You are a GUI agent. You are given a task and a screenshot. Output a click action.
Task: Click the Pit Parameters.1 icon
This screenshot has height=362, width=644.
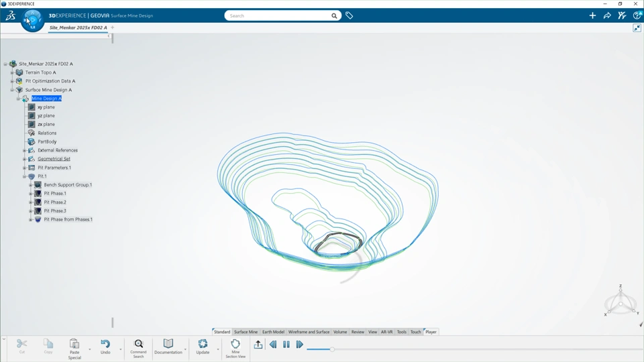32,168
